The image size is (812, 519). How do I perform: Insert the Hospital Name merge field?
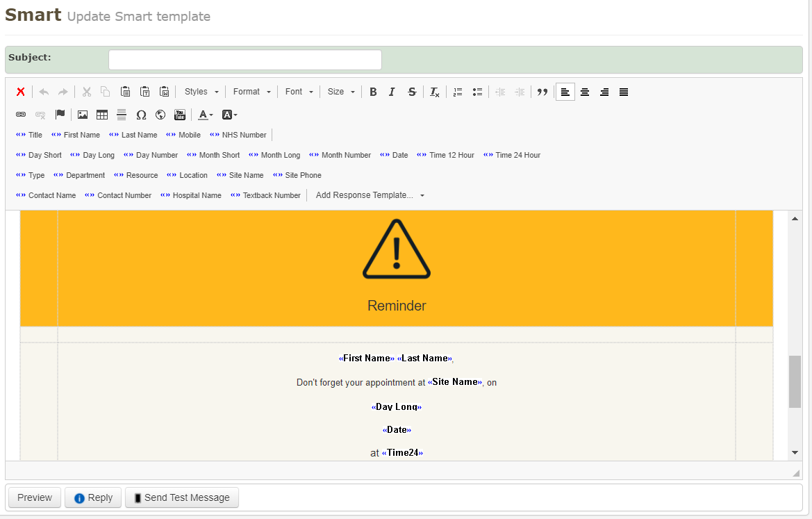tap(191, 195)
